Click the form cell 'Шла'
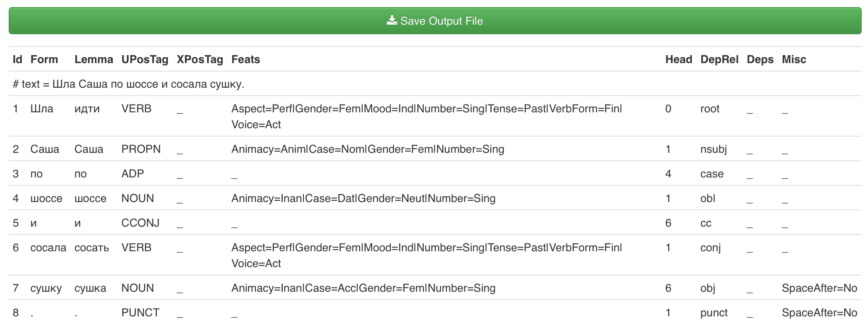Image resolution: width=868 pixels, height=335 pixels. pos(42,109)
